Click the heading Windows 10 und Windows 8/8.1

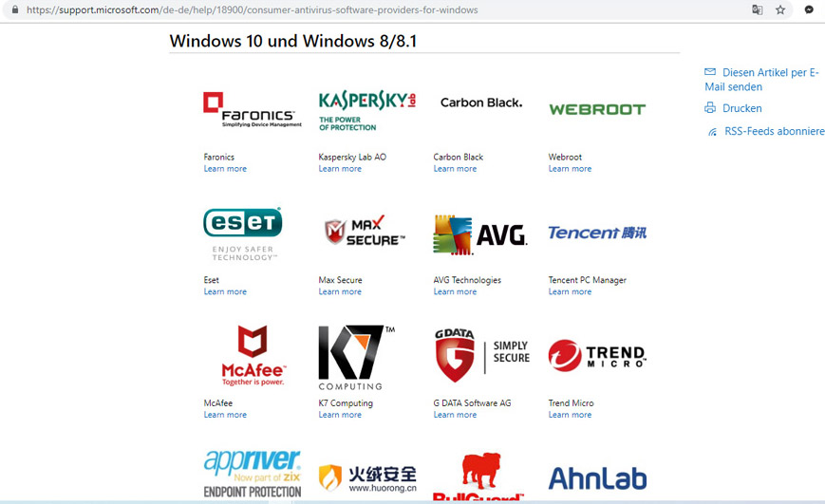click(x=293, y=41)
